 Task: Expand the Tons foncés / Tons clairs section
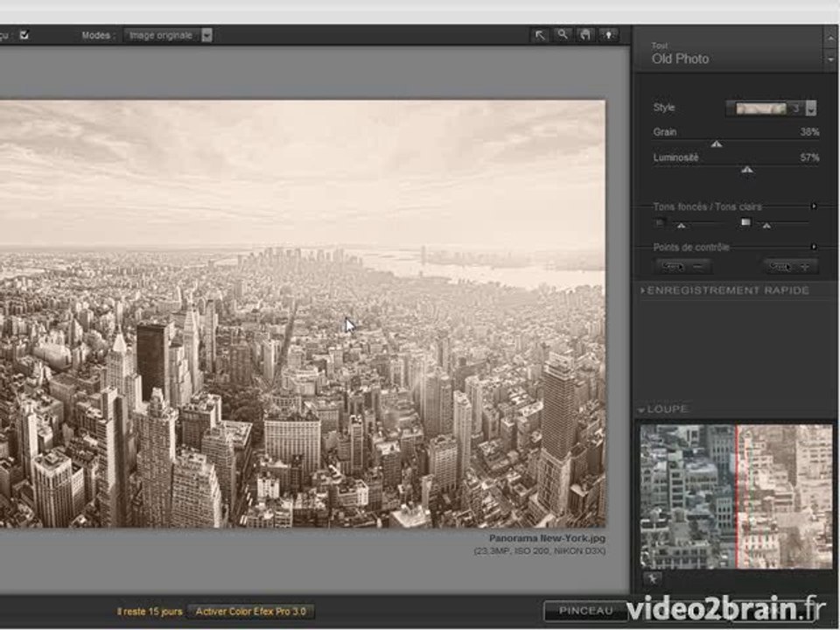tap(814, 206)
